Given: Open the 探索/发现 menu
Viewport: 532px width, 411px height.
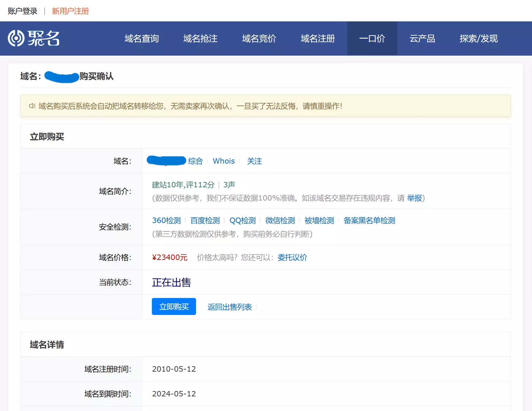Looking at the screenshot, I should (479, 39).
